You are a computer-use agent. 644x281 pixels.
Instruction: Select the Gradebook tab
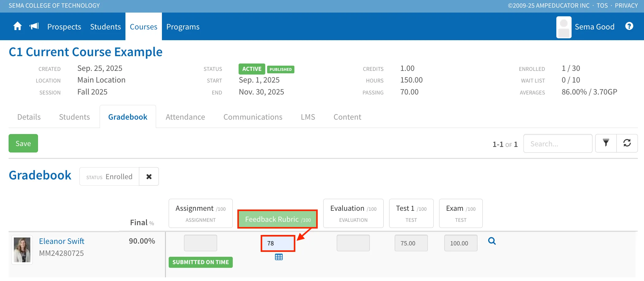click(128, 117)
